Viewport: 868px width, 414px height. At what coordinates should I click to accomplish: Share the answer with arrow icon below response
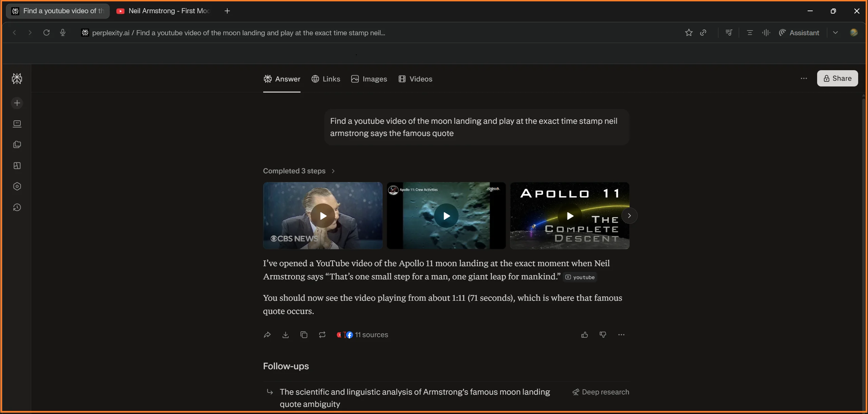coord(267,335)
